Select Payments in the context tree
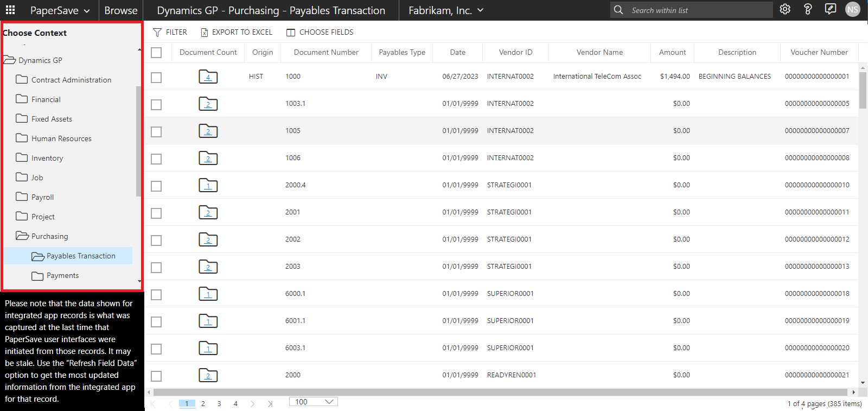 pyautogui.click(x=62, y=275)
